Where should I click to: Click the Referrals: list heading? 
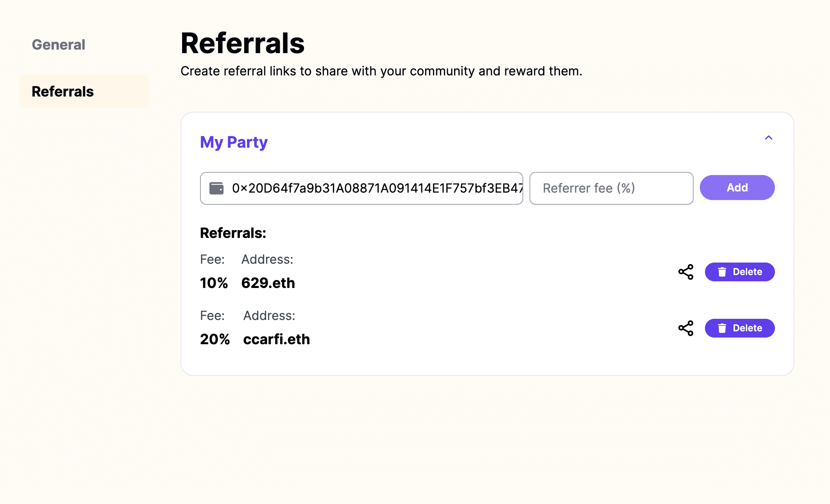[233, 233]
